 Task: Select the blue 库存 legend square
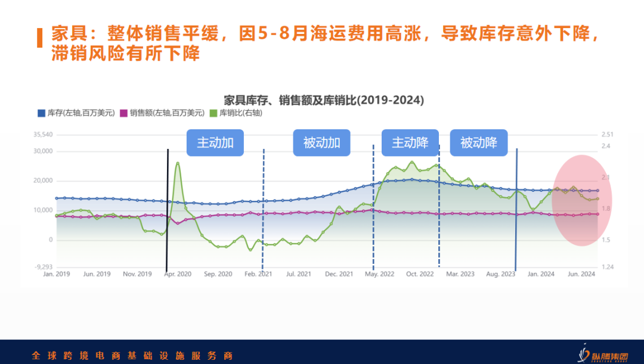click(x=40, y=113)
